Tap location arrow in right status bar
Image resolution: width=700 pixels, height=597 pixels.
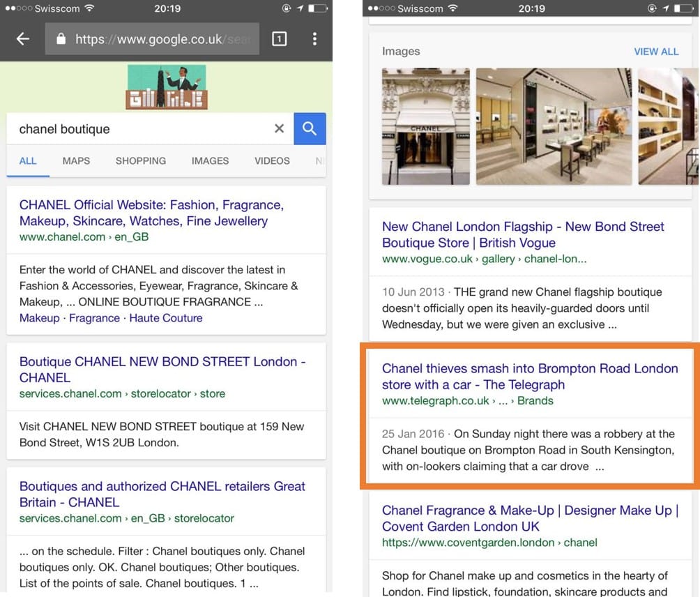[666, 8]
